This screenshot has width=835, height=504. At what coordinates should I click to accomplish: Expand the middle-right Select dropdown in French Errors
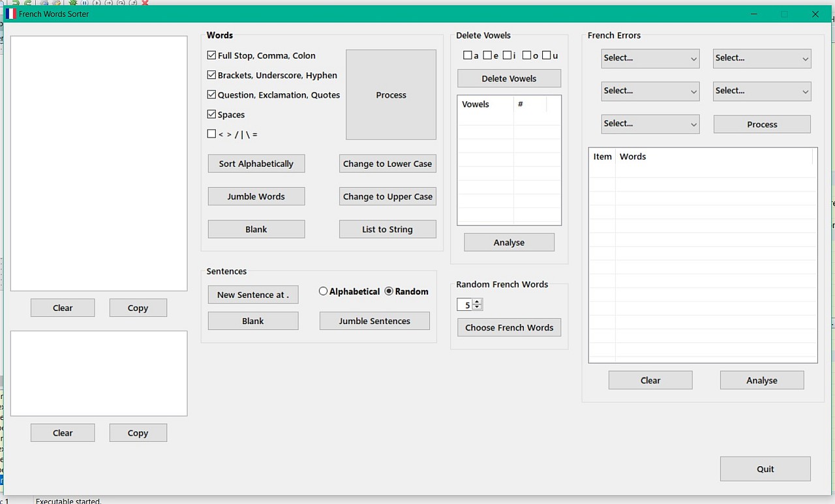tap(762, 91)
